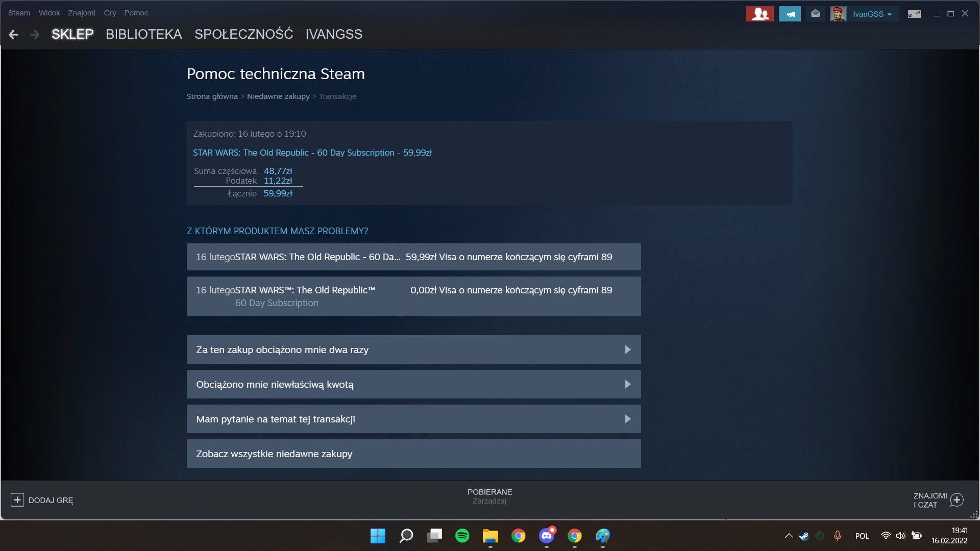Switch to Big Picture mode icon

point(914,14)
